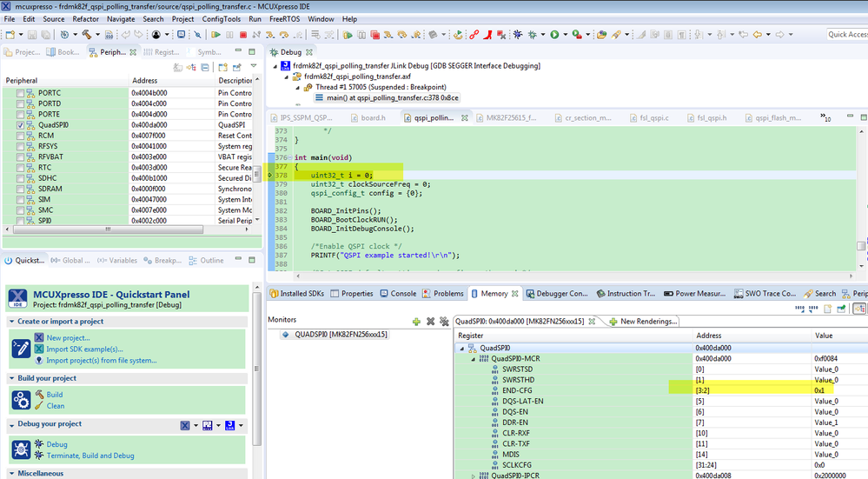Click Terminate, Build and Debug link
Image resolution: width=868 pixels, height=479 pixels.
[x=90, y=456]
